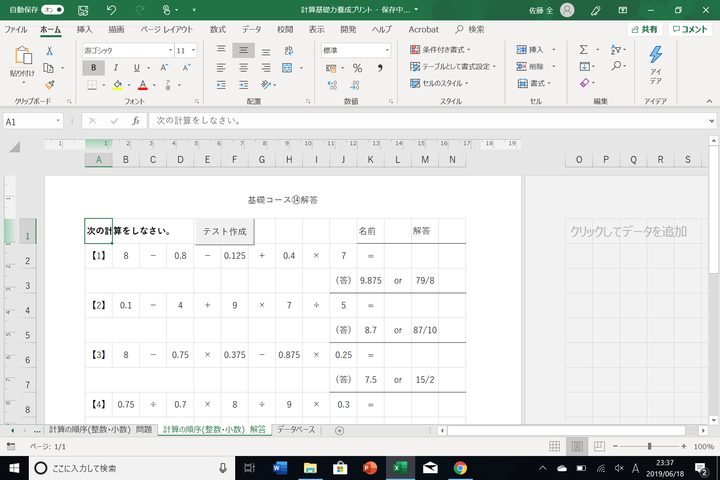Open the 挿入 ribbon tab
The height and width of the screenshot is (480, 720).
(84, 30)
